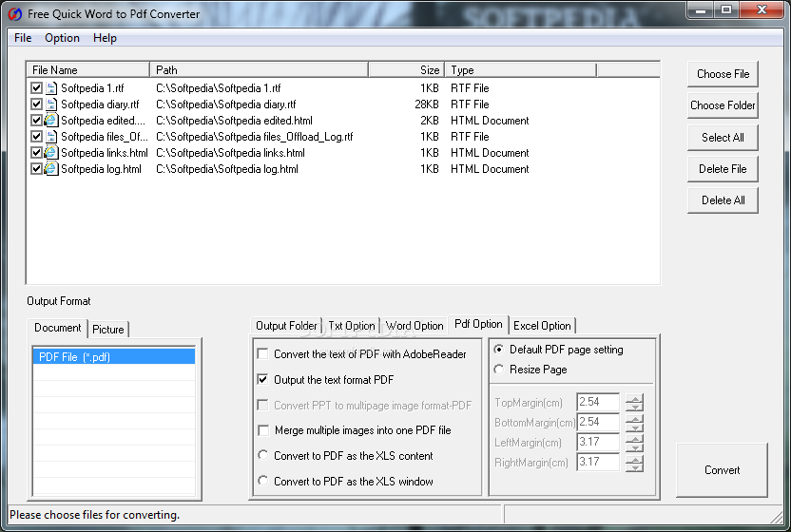This screenshot has width=791, height=532.
Task: Click the RTF icon beside Softpedia diary.rtf
Action: [x=51, y=104]
